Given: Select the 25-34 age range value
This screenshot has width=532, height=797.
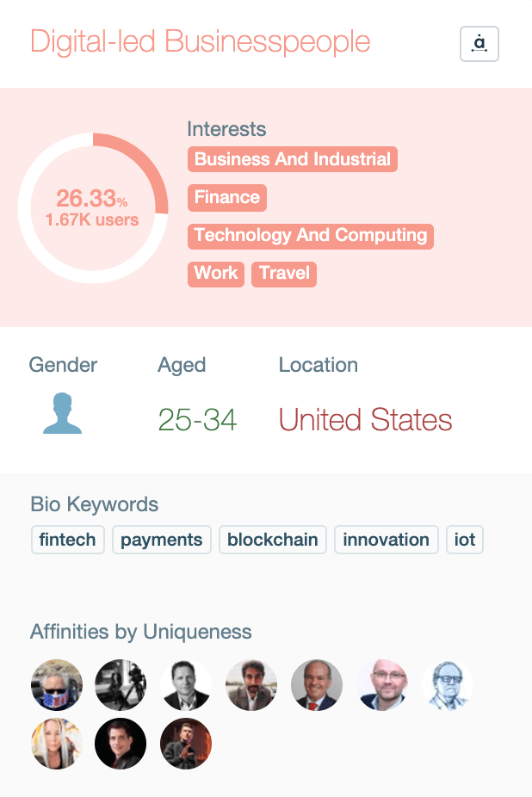Looking at the screenshot, I should (x=197, y=420).
